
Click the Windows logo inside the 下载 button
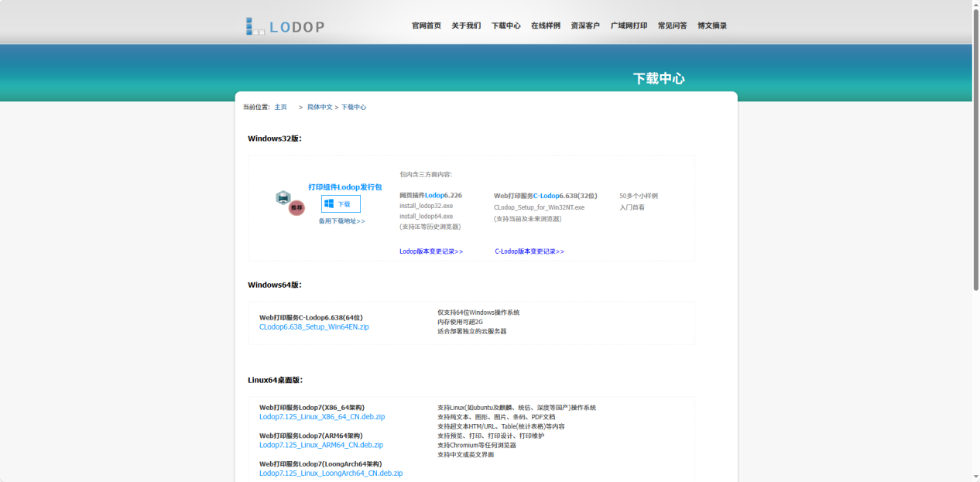tap(329, 203)
